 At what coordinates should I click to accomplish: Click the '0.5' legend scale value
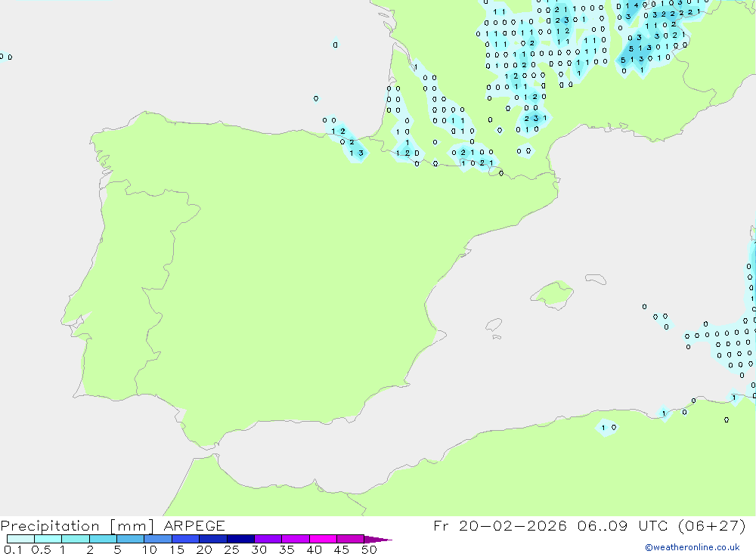coord(42,549)
